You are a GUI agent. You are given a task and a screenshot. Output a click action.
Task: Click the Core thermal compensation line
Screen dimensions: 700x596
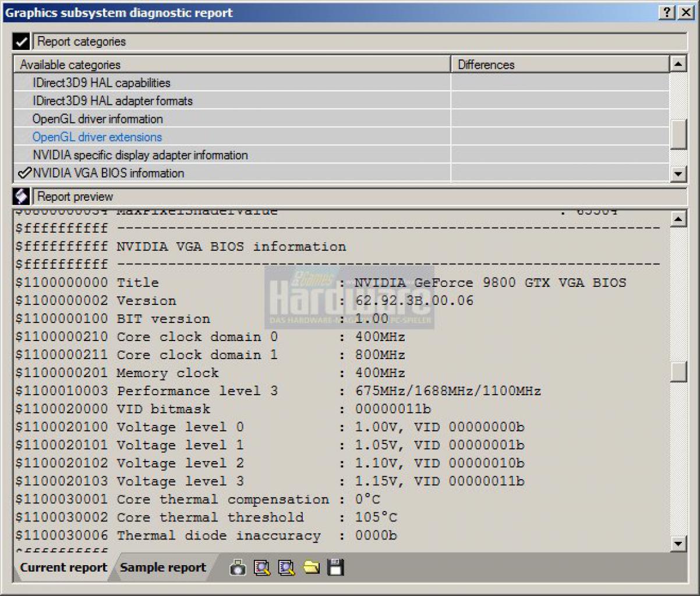(197, 499)
